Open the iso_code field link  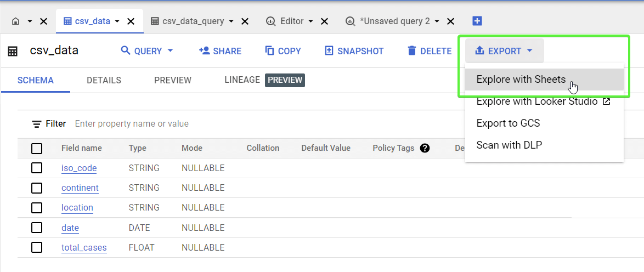coord(79,168)
